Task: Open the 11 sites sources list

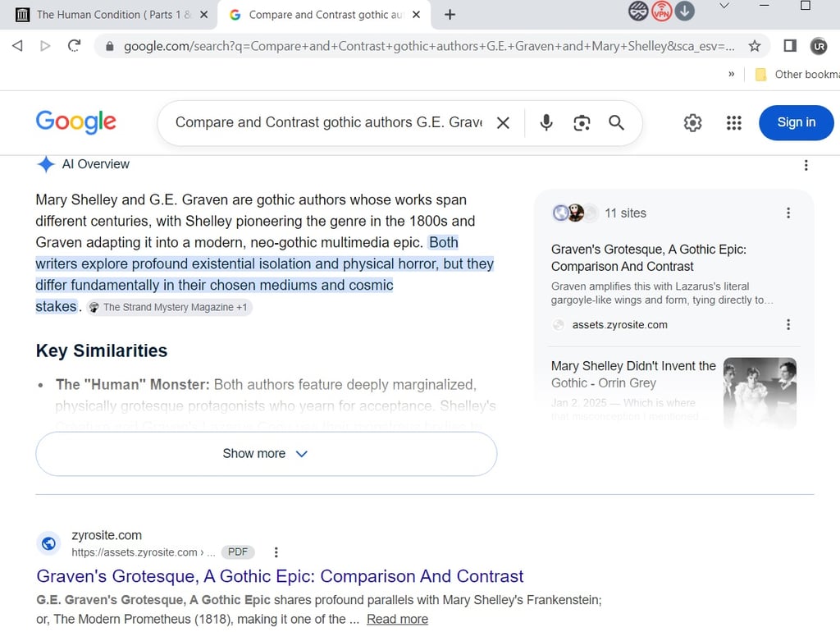Action: 599,213
